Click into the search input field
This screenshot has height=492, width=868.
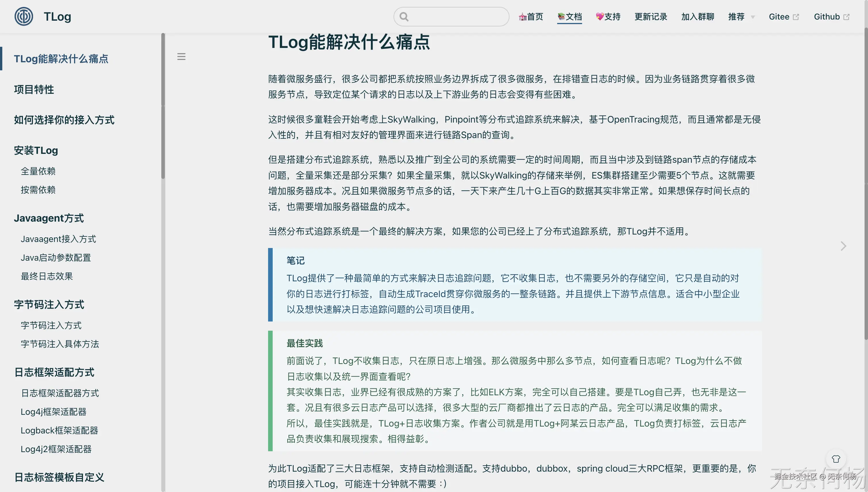pyautogui.click(x=456, y=17)
